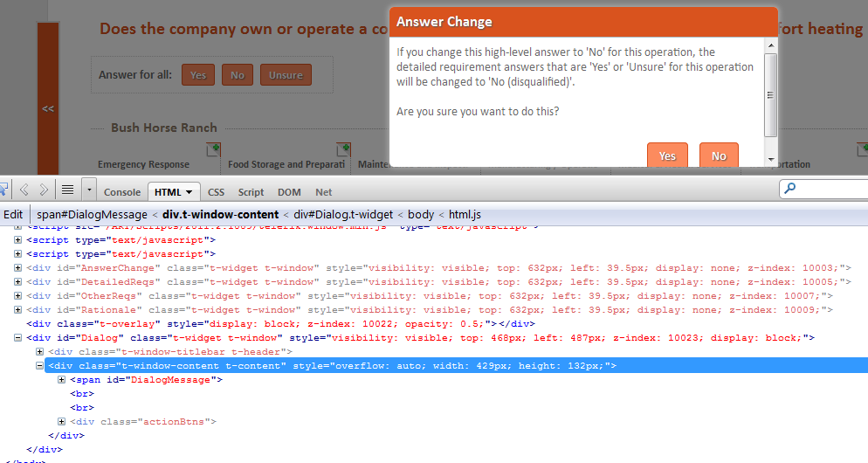This screenshot has width=868, height=463.
Task: Click the 'Food Storage and Preparati' column label
Action: (286, 164)
